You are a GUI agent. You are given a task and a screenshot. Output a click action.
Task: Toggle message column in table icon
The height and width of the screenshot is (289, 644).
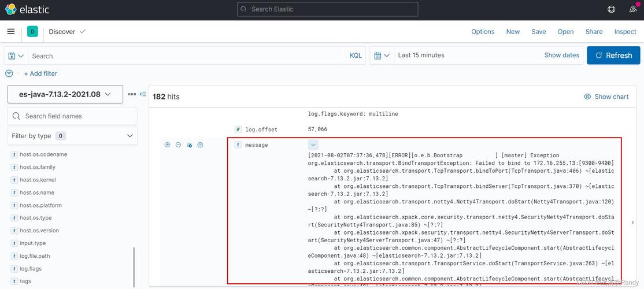pos(190,145)
